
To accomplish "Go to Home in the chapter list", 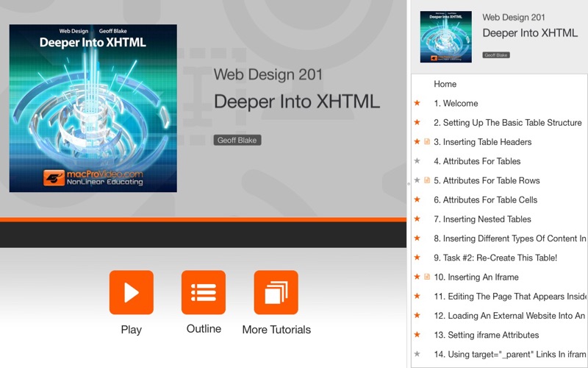I will coord(445,84).
